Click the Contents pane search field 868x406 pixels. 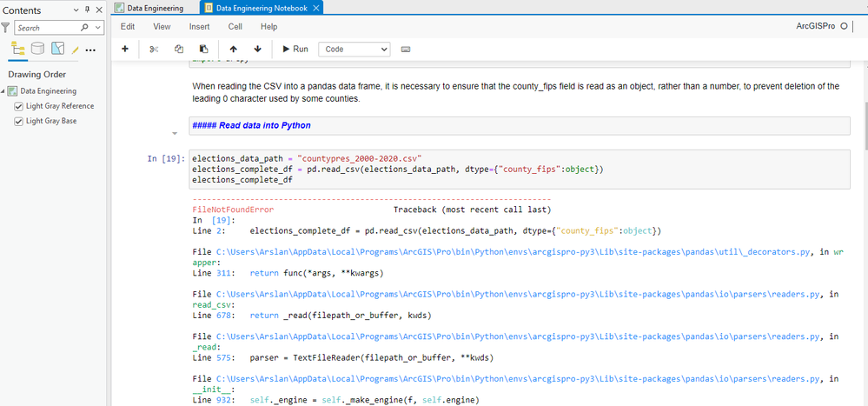pyautogui.click(x=47, y=28)
